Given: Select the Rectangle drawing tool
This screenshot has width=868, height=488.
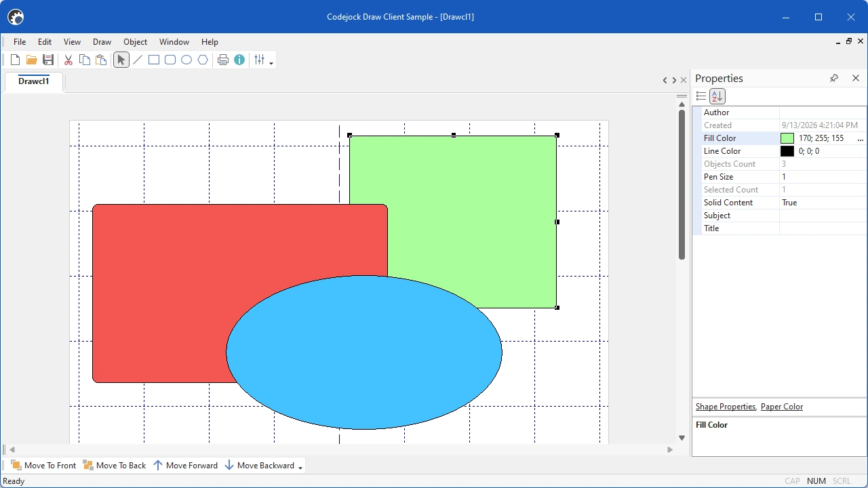Looking at the screenshot, I should point(154,60).
